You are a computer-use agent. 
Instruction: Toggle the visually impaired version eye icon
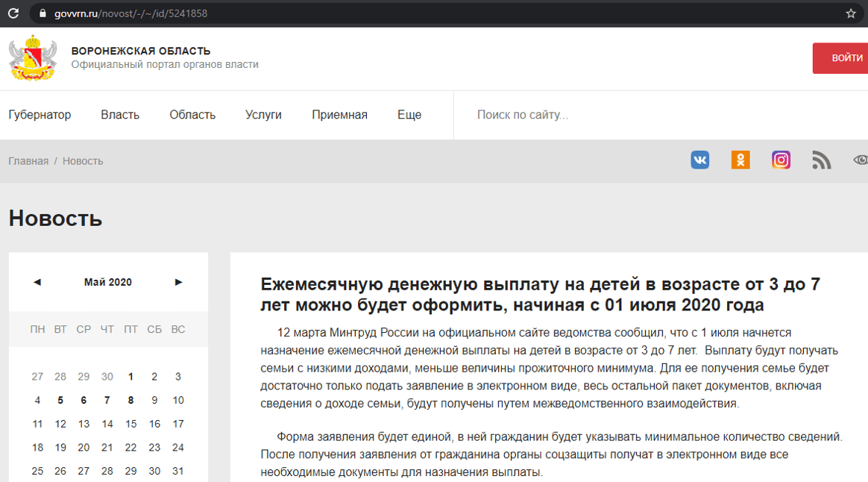[861, 160]
